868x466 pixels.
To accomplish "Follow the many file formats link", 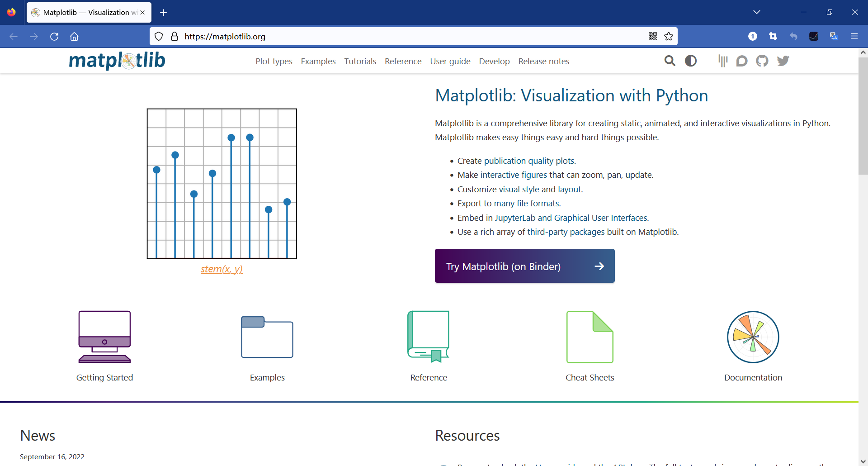I will click(x=527, y=204).
